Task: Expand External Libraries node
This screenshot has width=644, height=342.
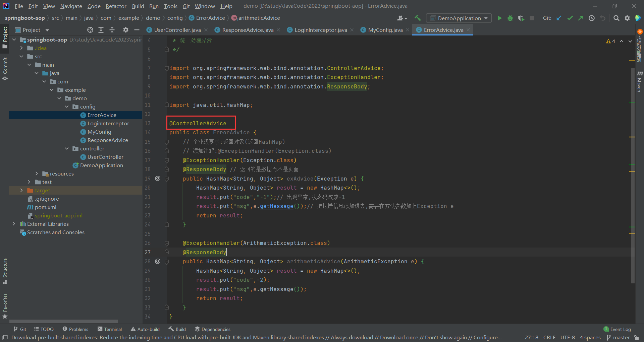Action: pos(14,224)
